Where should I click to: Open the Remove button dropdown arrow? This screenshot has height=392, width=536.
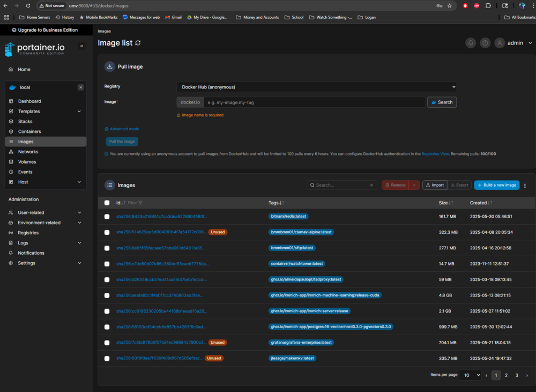[414, 185]
